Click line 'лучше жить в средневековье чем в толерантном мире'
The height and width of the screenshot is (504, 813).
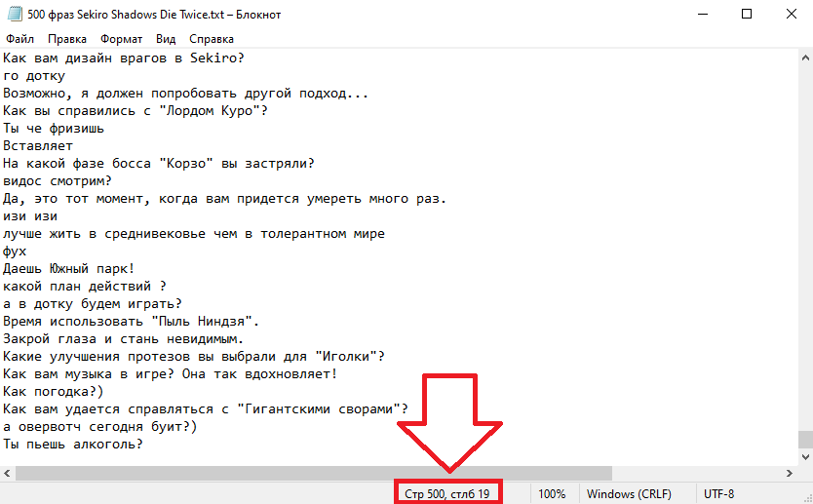tap(194, 234)
